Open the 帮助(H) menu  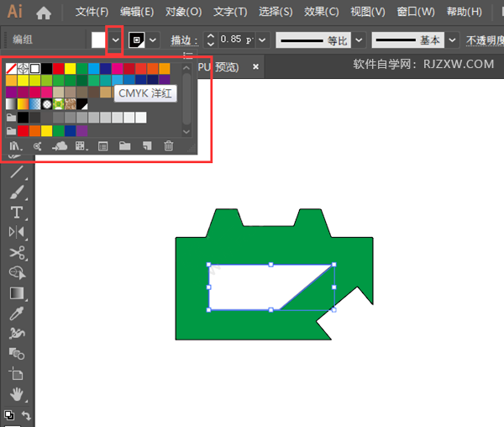[465, 12]
